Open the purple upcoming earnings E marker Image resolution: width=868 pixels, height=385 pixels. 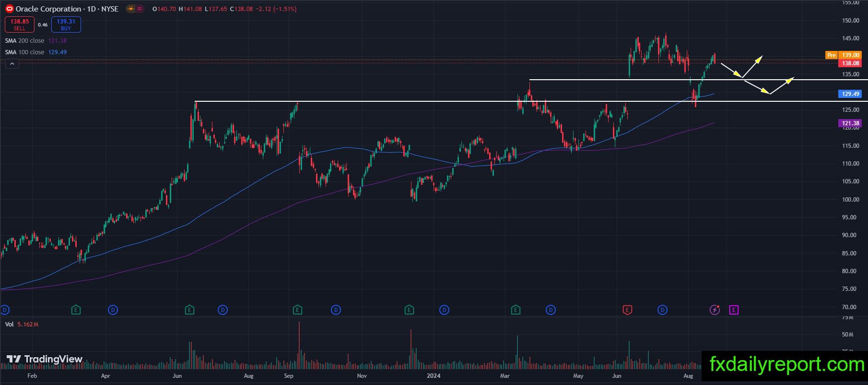(x=734, y=310)
